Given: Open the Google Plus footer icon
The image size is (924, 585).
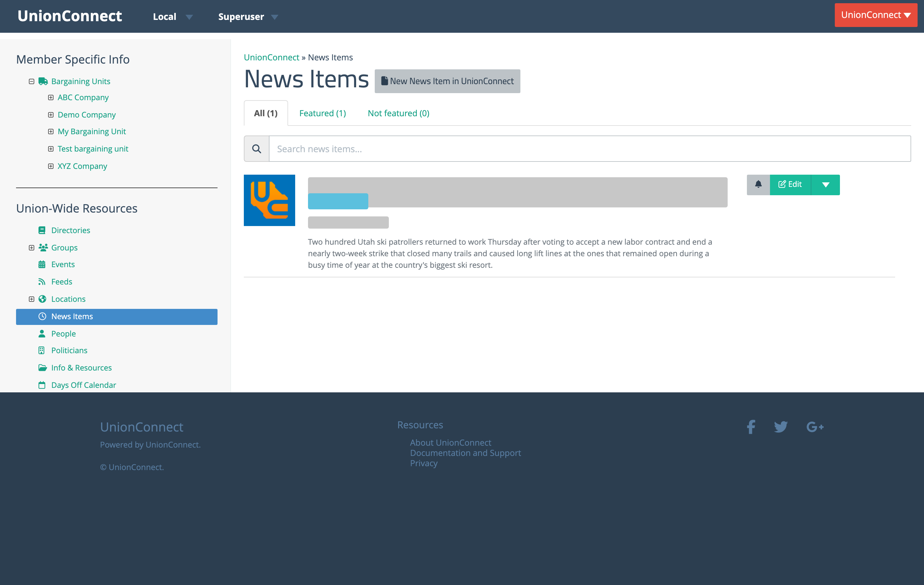Looking at the screenshot, I should (x=815, y=427).
